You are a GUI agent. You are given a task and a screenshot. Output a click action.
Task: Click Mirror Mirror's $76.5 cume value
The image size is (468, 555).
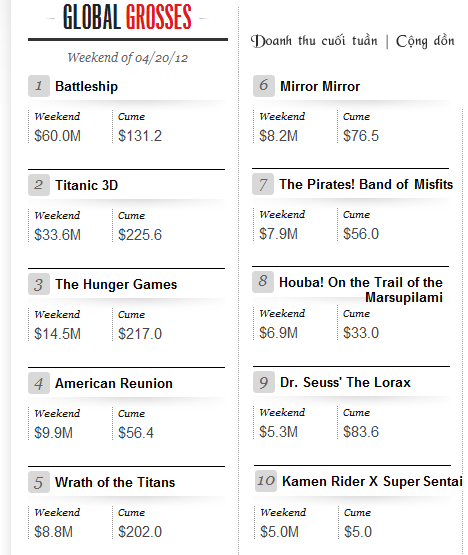pyautogui.click(x=361, y=136)
